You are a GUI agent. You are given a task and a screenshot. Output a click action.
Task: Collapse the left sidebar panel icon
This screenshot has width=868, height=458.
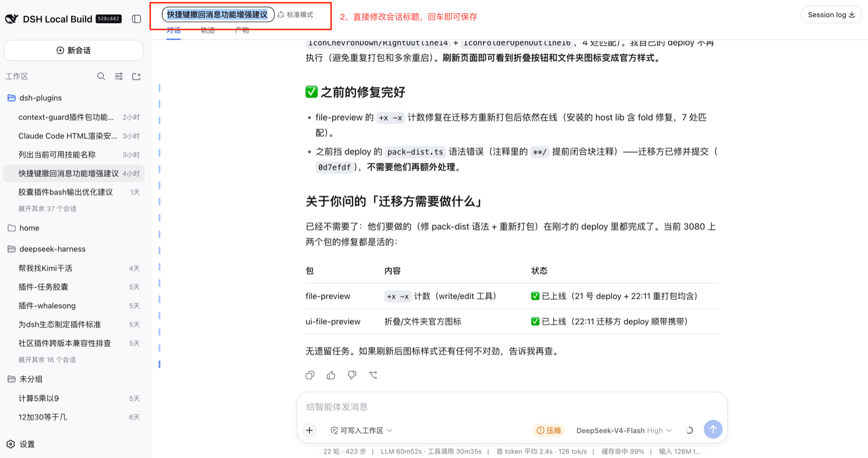tap(137, 19)
